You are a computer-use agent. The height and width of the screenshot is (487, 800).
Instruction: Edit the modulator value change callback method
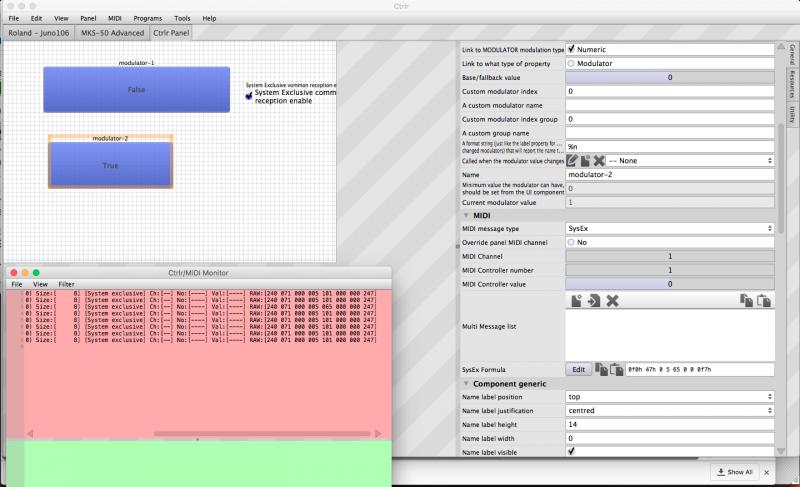click(x=572, y=161)
